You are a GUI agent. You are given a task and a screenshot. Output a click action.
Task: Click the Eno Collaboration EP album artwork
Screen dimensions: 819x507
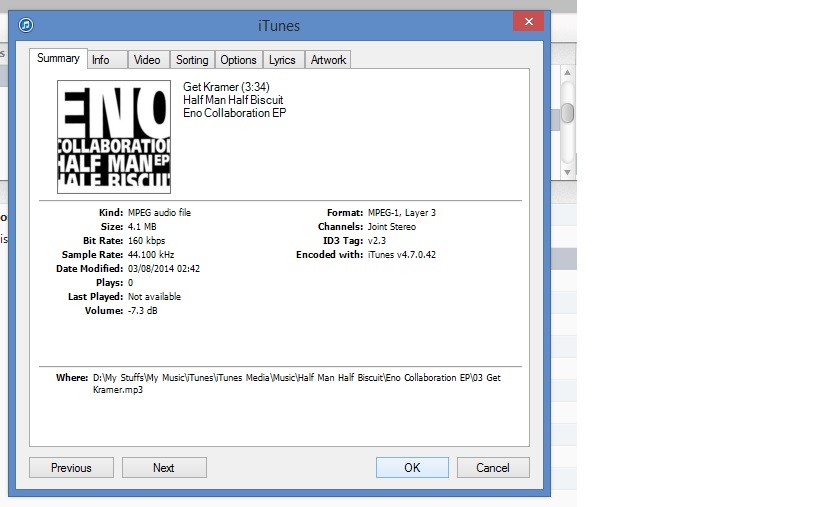point(114,137)
